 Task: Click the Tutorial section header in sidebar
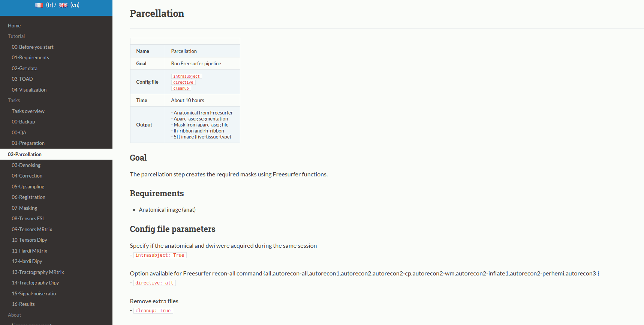16,36
